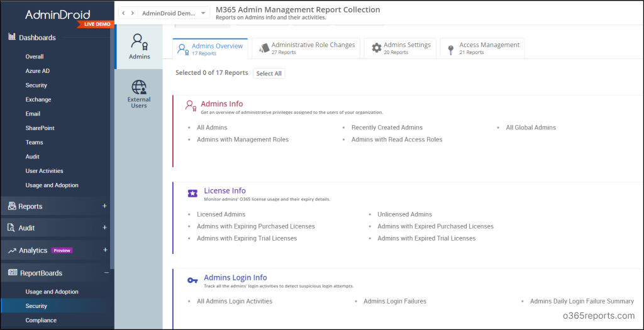644x330 pixels.
Task: Open the Admins category icon
Action: click(x=139, y=41)
